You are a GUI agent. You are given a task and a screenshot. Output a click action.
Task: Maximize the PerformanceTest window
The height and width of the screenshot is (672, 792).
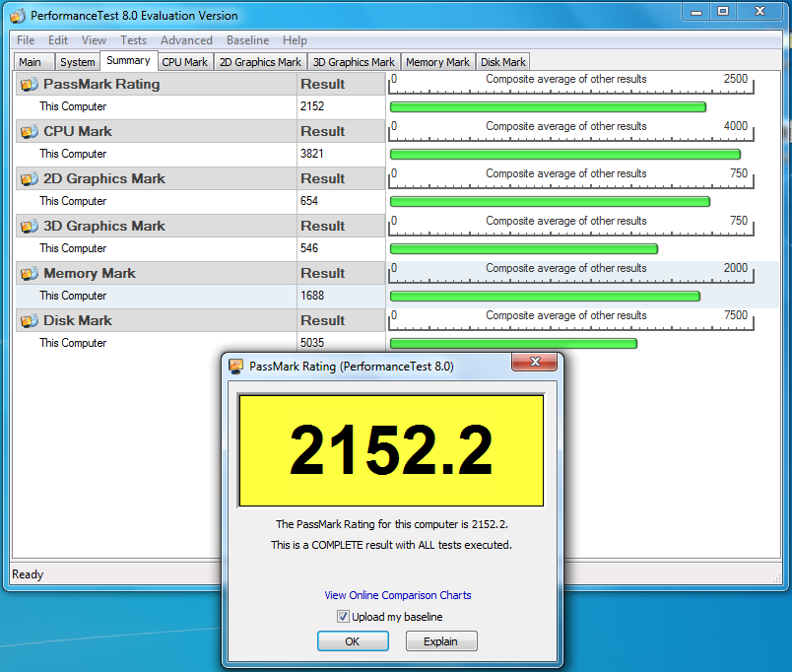click(x=723, y=11)
